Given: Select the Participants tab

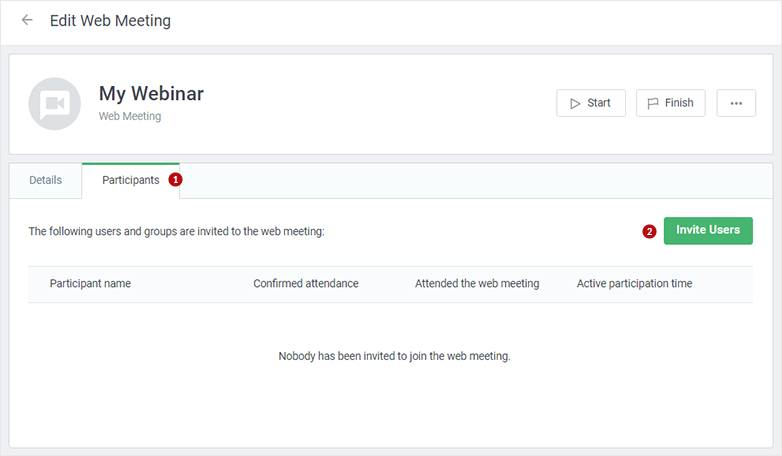Looking at the screenshot, I should [131, 180].
